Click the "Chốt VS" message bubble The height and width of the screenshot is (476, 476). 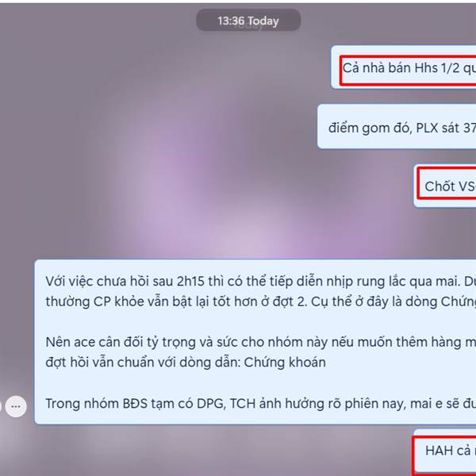click(445, 186)
